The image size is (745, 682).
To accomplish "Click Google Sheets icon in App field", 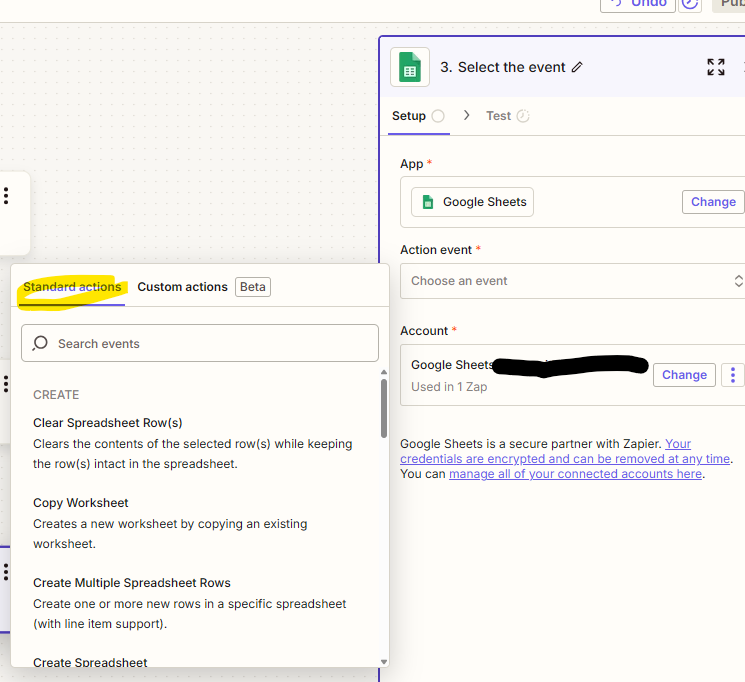I will [x=428, y=202].
